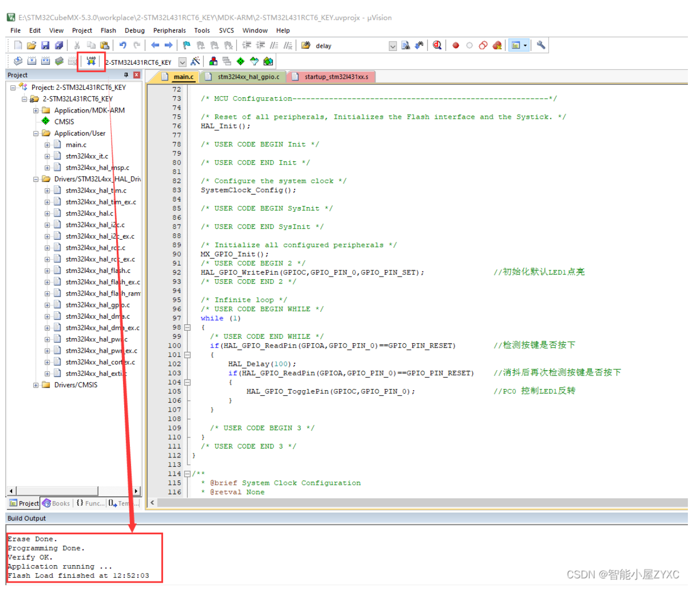Navigate forwards with blue right arrow
This screenshot has height=591, width=700.
tap(168, 46)
